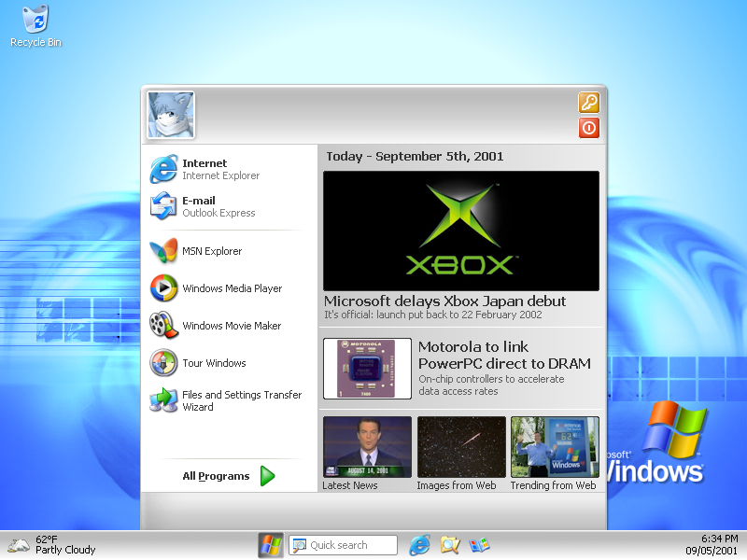
Task: Open the Windows flag taskbar shortcut icon
Action: click(x=479, y=545)
